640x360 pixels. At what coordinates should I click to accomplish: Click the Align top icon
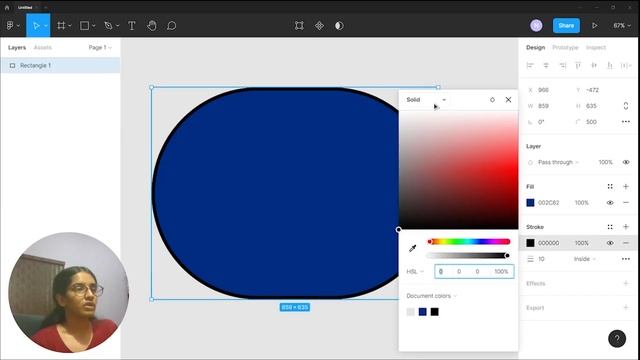[578, 65]
